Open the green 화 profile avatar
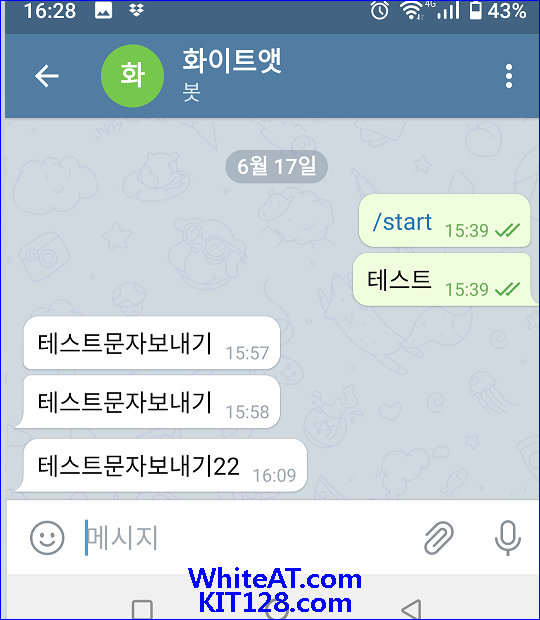The image size is (540, 620). click(132, 76)
